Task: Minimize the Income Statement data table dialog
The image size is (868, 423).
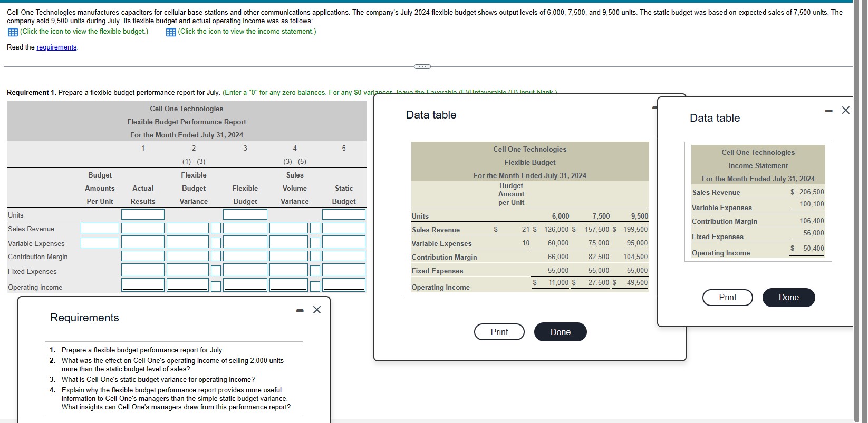Action: point(830,111)
